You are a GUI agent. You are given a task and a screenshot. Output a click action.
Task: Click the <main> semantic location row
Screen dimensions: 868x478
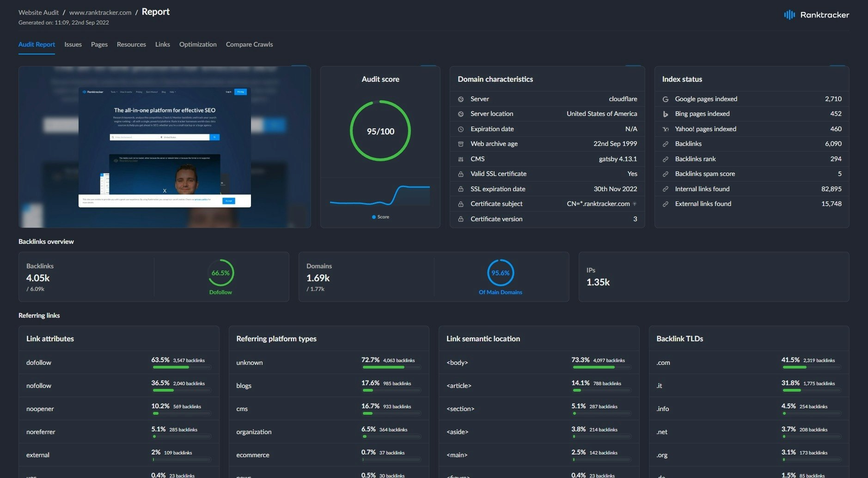point(539,455)
